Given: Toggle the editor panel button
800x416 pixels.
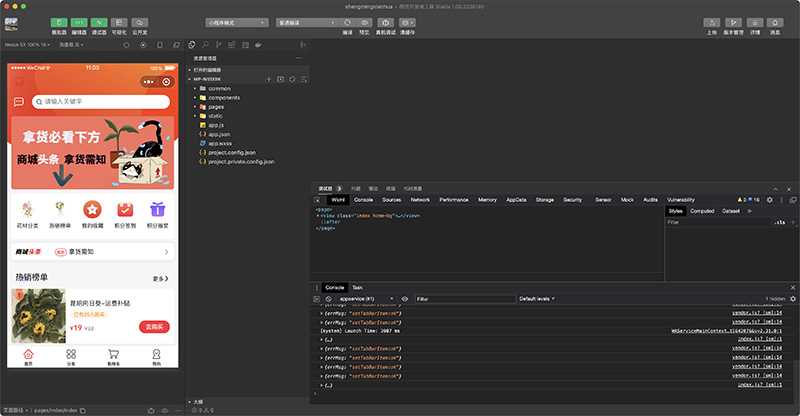Looking at the screenshot, I should click(x=79, y=22).
